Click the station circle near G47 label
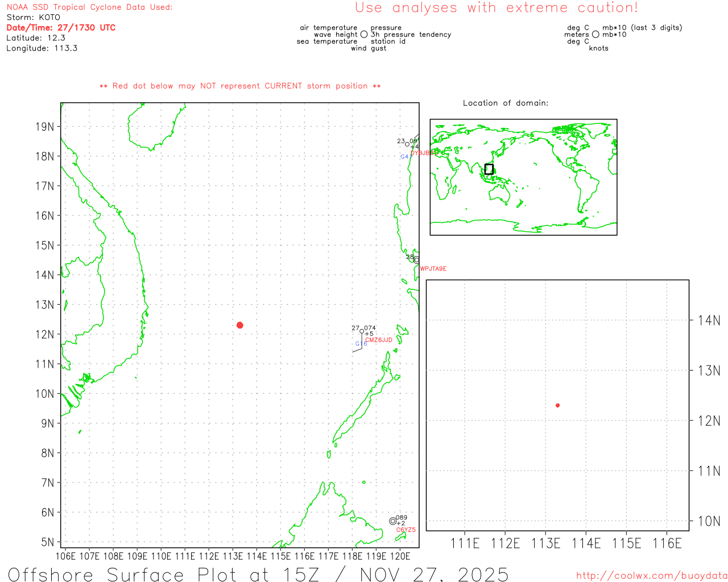Screen dimensions: 728x582 click(x=407, y=144)
